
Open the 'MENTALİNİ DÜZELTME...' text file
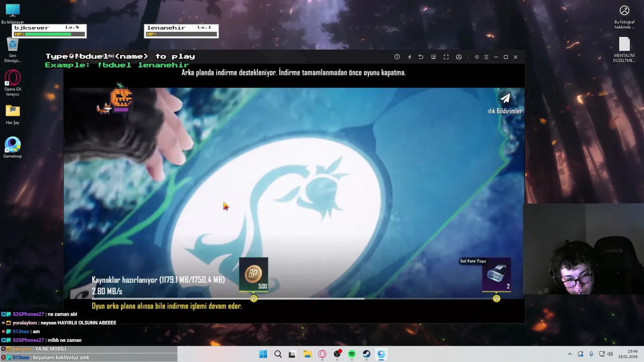(624, 50)
